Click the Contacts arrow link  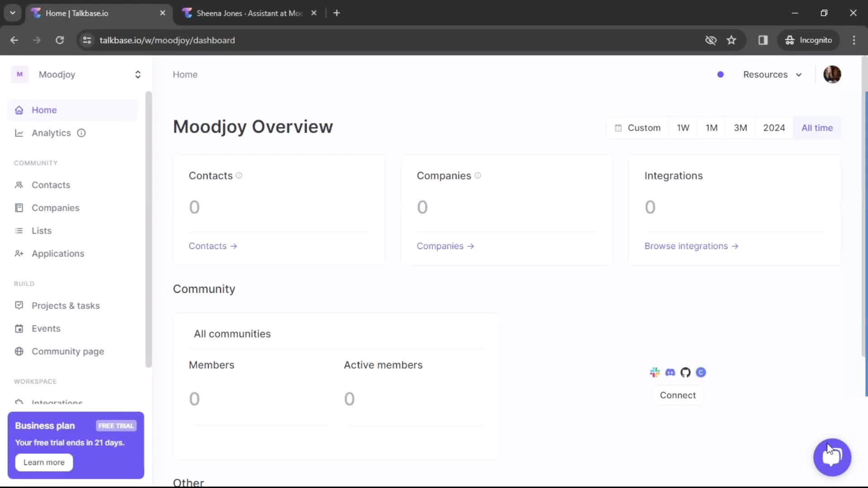click(x=213, y=246)
